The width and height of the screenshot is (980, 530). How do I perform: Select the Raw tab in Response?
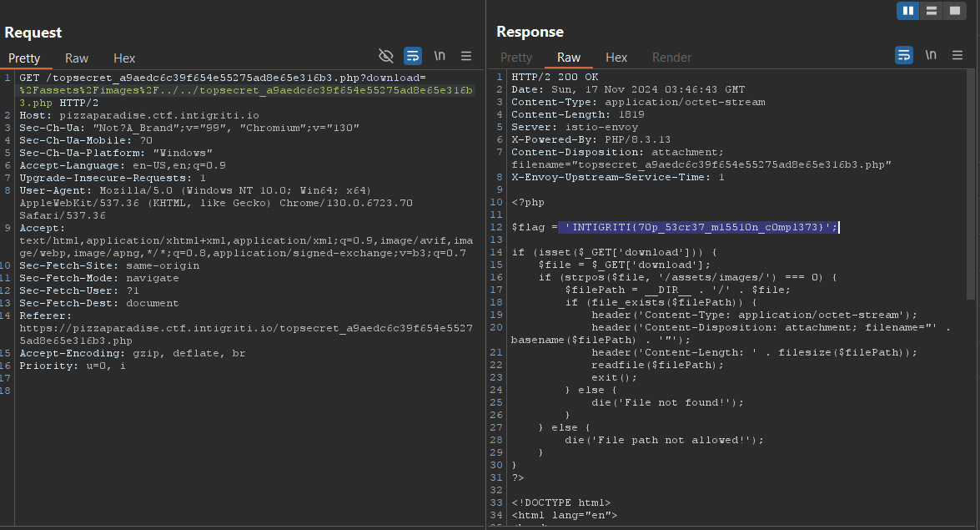pos(569,58)
